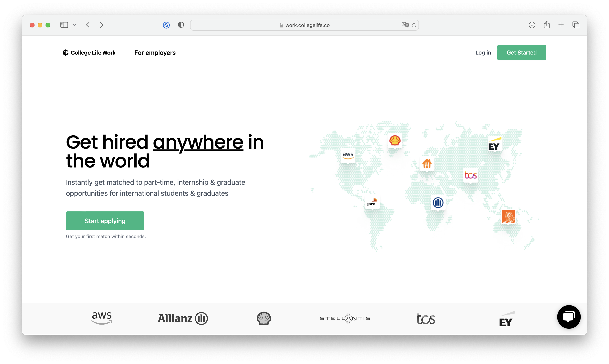Open the chat support bubble
This screenshot has width=609, height=364.
[x=569, y=317]
